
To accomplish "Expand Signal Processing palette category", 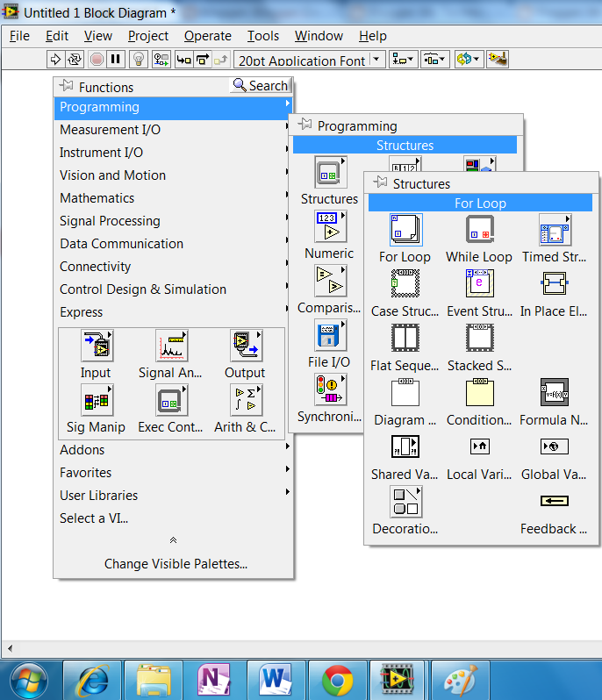I will coord(173,220).
